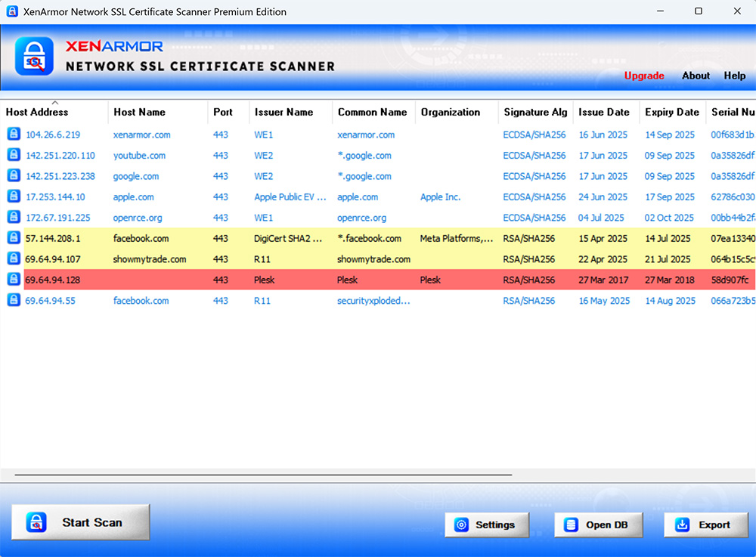The image size is (756, 557).
Task: Click issue date 15 Apr 2025
Action: click(603, 239)
